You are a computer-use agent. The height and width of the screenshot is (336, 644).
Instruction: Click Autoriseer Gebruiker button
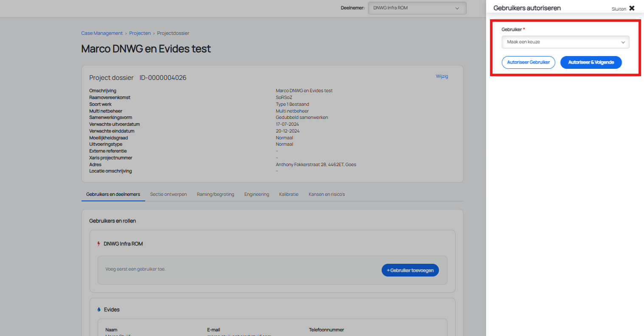point(529,62)
